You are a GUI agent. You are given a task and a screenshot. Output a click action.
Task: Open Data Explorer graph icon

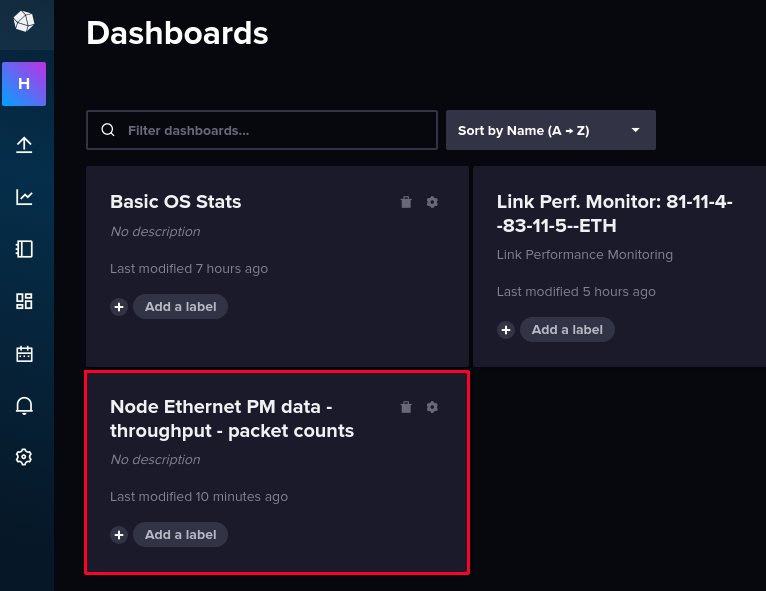(24, 197)
